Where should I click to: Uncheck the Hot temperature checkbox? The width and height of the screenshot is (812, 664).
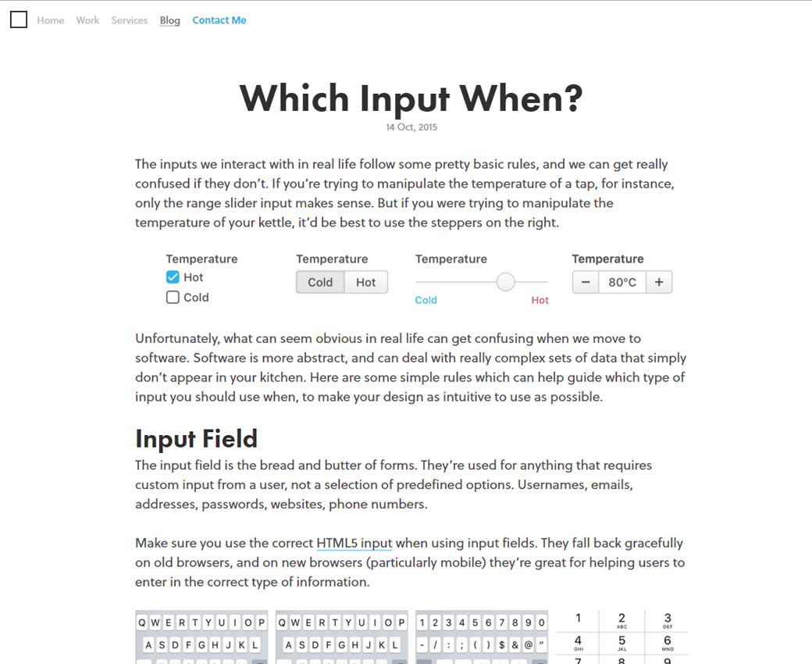[173, 277]
